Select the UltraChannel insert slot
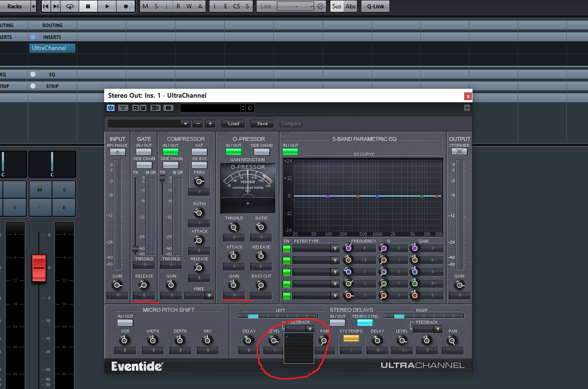This screenshot has height=389, width=588. 52,48
